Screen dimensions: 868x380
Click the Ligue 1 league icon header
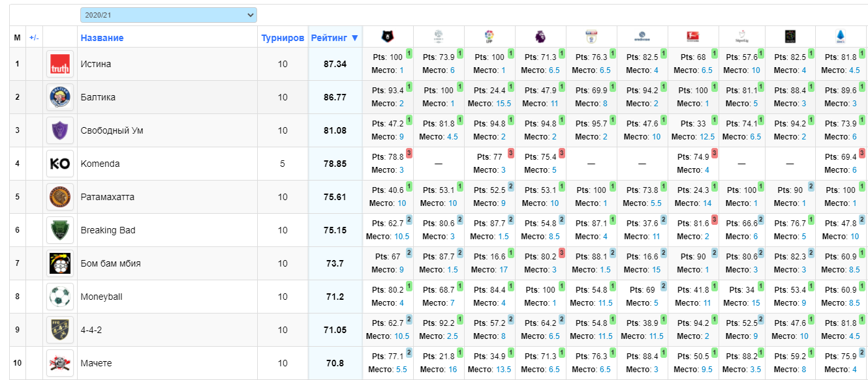439,37
